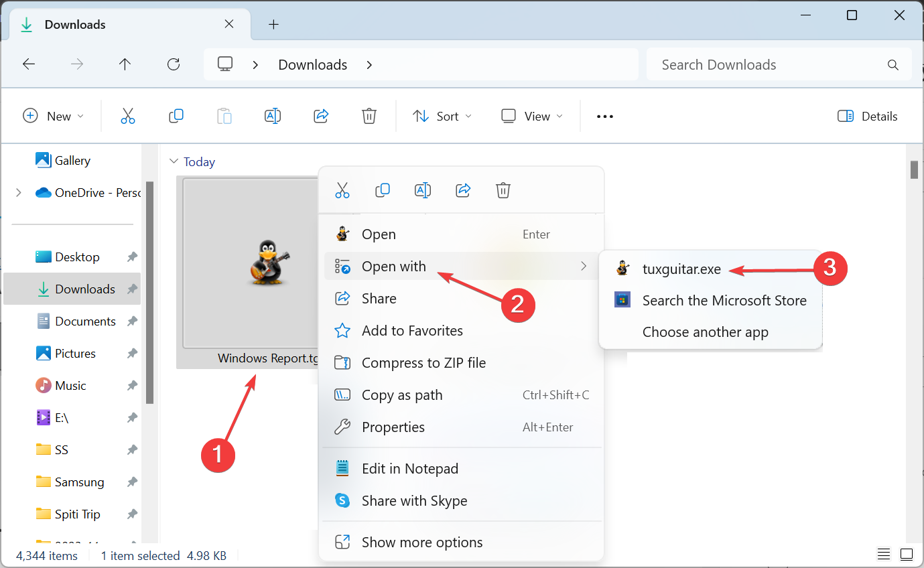Switch to the large thumbnails view in the status bar

pyautogui.click(x=907, y=555)
